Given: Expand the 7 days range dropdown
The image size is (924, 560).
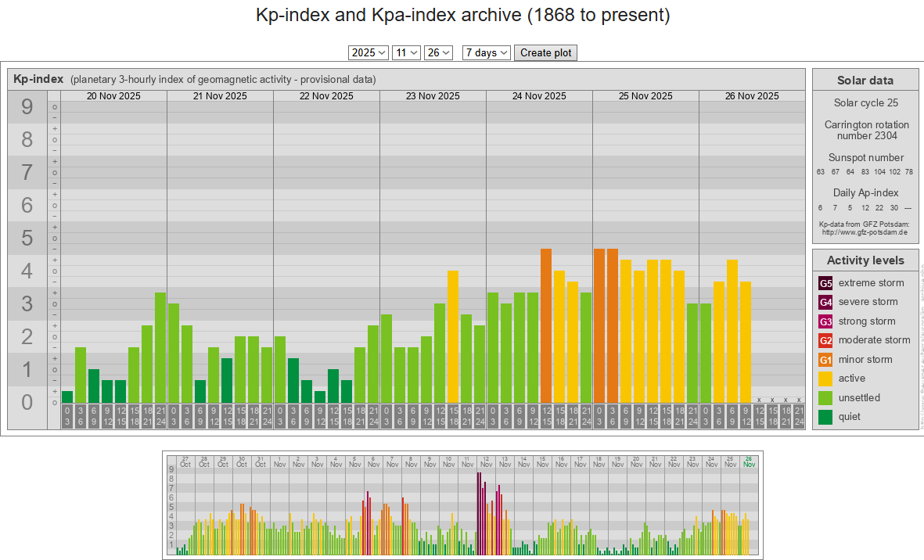Looking at the screenshot, I should pyautogui.click(x=486, y=52).
